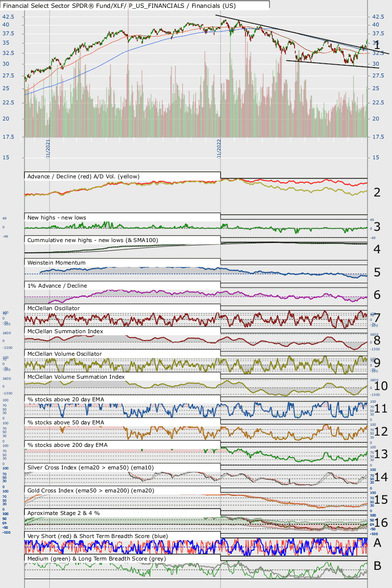Select the 'McClellan Summation Index' panel label

66,331
